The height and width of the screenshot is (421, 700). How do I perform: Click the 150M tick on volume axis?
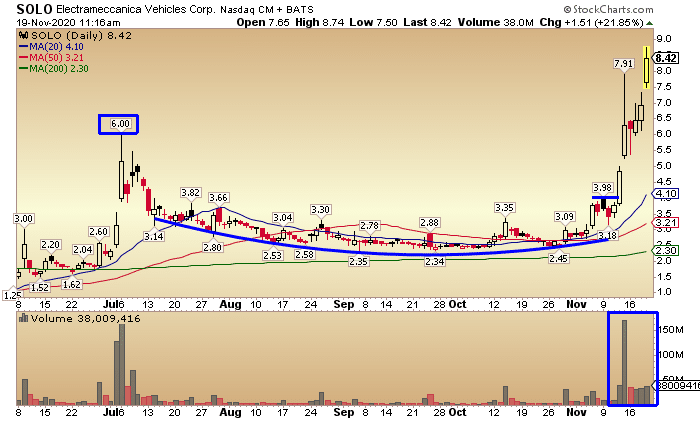coord(671,329)
